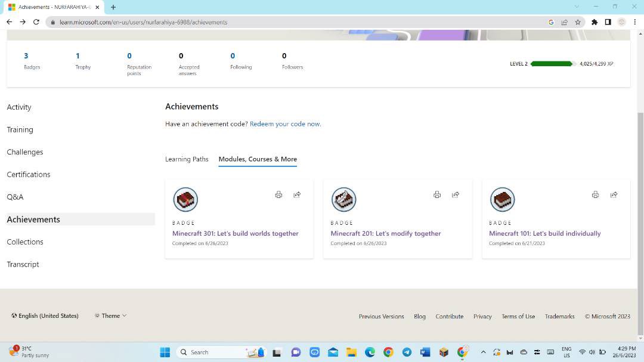Click the share this page icon in address bar
The height and width of the screenshot is (362, 644).
564,22
